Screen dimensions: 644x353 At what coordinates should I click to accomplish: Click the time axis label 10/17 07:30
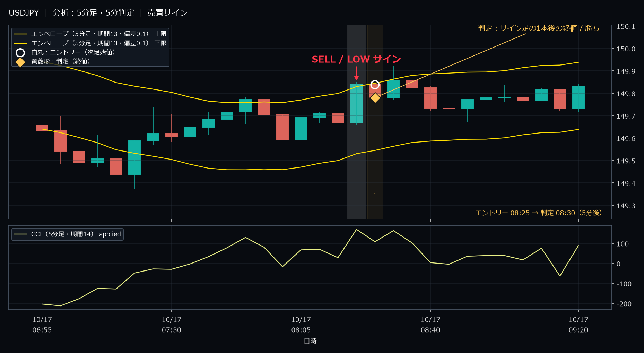coord(172,325)
